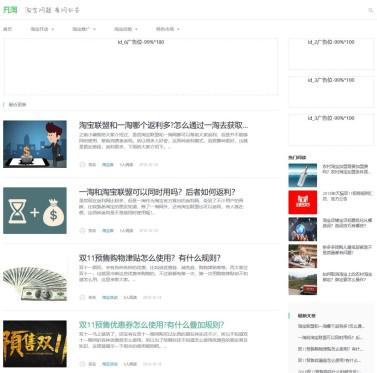
Task: Open sidebar hot item with glowing globe thumbnail
Action: 303,229
